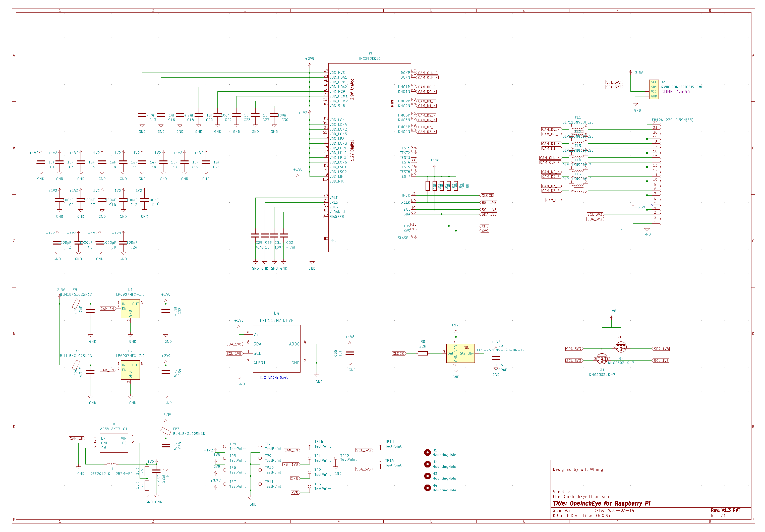The image size is (765, 532).
Task: Select the I2C ADDR: 0x48 note text
Action: point(274,377)
